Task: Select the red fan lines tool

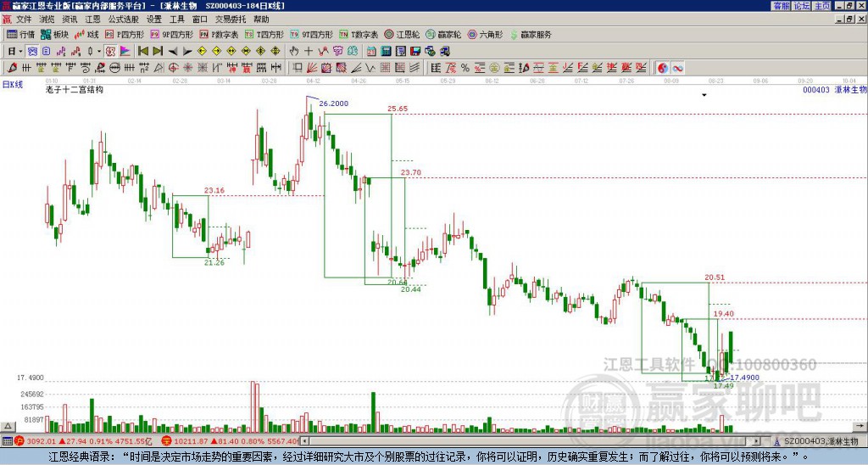Action: [312, 68]
